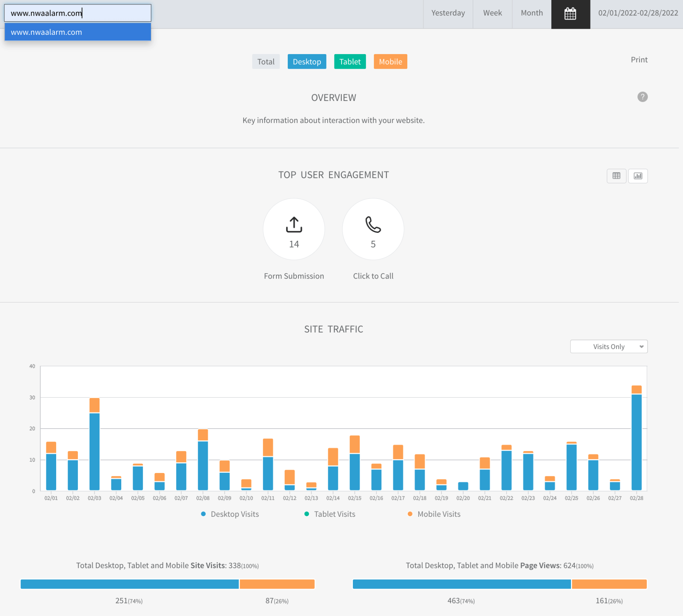
Task: Select the Week time range tab
Action: [492, 13]
